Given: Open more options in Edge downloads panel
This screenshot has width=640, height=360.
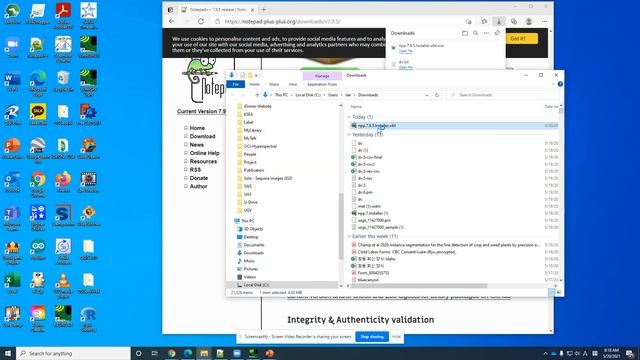Looking at the screenshot, I should [486, 33].
